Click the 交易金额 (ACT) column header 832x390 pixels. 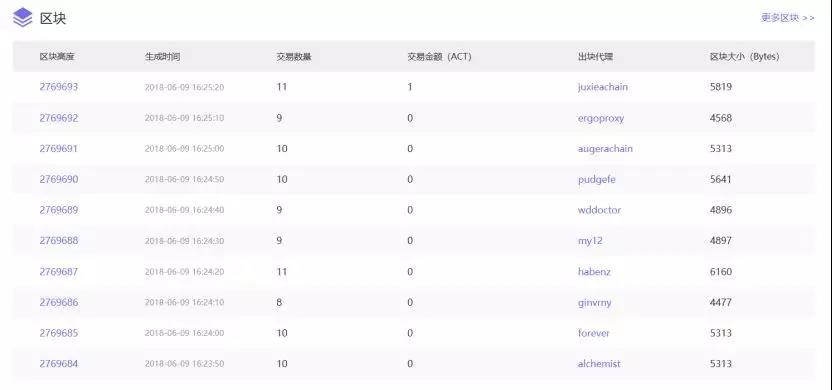(439, 56)
